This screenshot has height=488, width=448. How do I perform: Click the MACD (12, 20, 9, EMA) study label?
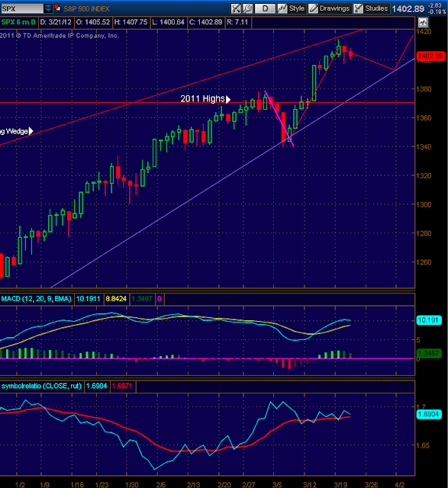[36, 299]
